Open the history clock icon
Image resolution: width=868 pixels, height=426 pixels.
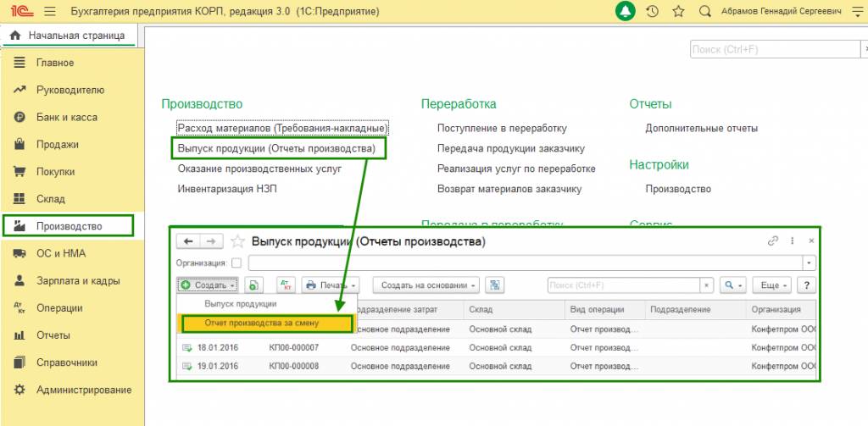click(652, 11)
